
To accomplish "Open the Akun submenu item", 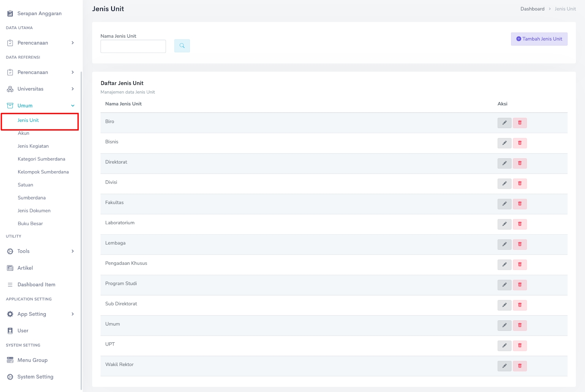I will coord(23,133).
